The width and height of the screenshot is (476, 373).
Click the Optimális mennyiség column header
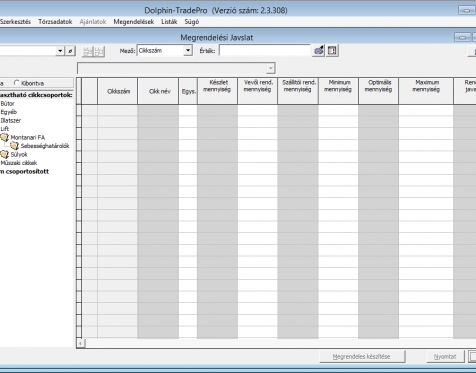coord(378,91)
